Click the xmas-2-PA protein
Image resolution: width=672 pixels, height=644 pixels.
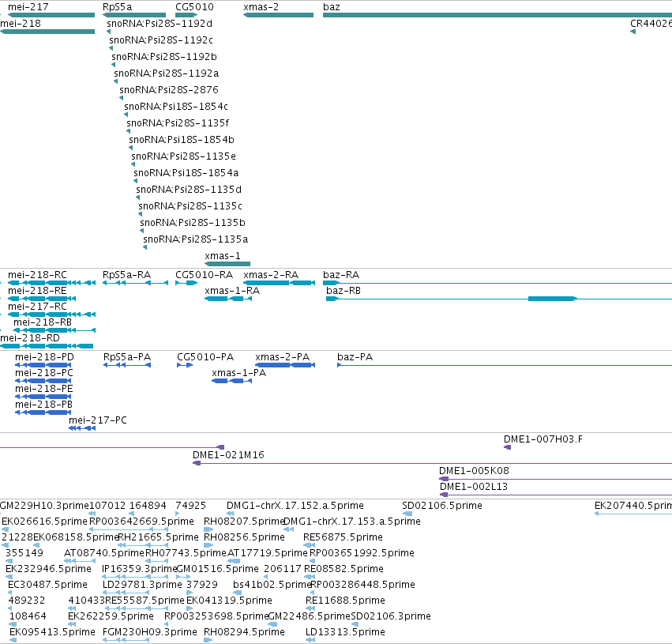click(285, 365)
